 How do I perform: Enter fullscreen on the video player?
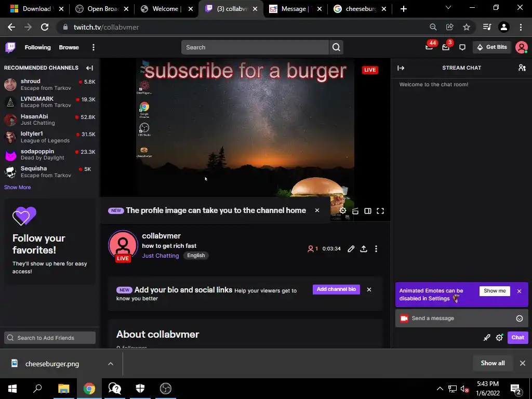(x=380, y=211)
